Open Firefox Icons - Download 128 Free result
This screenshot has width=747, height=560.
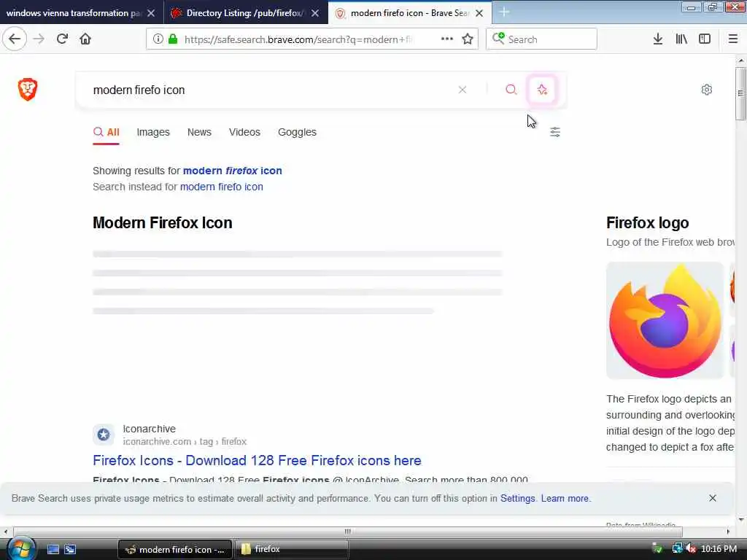[257, 461]
